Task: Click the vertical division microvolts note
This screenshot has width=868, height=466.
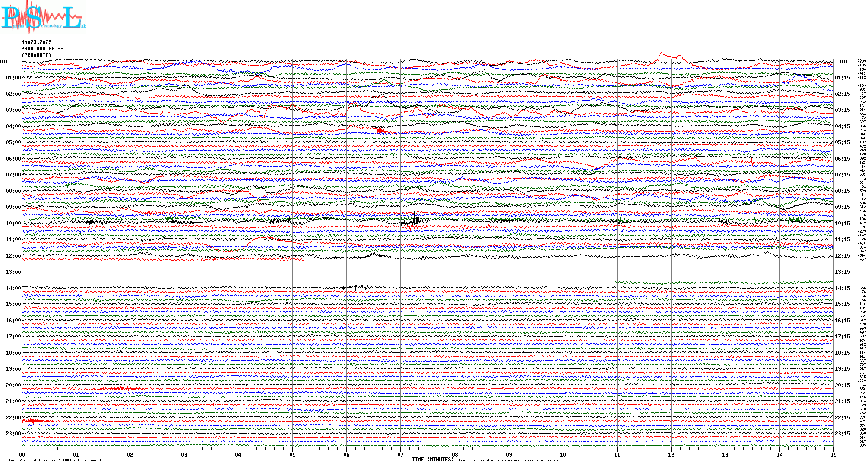Action: pyautogui.click(x=56, y=460)
